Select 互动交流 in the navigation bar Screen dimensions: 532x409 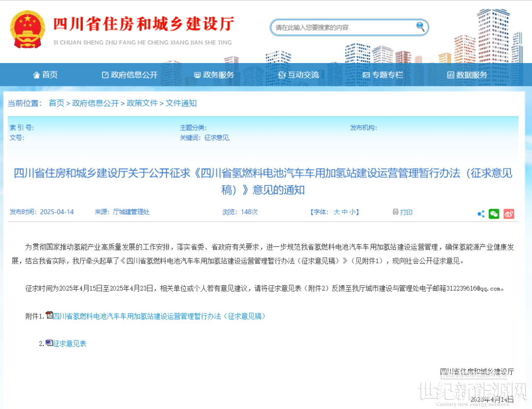[x=299, y=75]
